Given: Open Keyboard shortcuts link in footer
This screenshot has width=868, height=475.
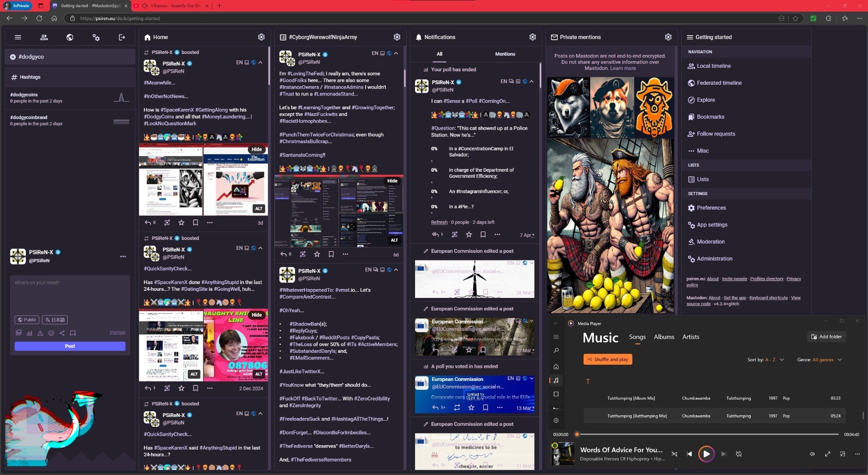Looking at the screenshot, I should tap(768, 298).
